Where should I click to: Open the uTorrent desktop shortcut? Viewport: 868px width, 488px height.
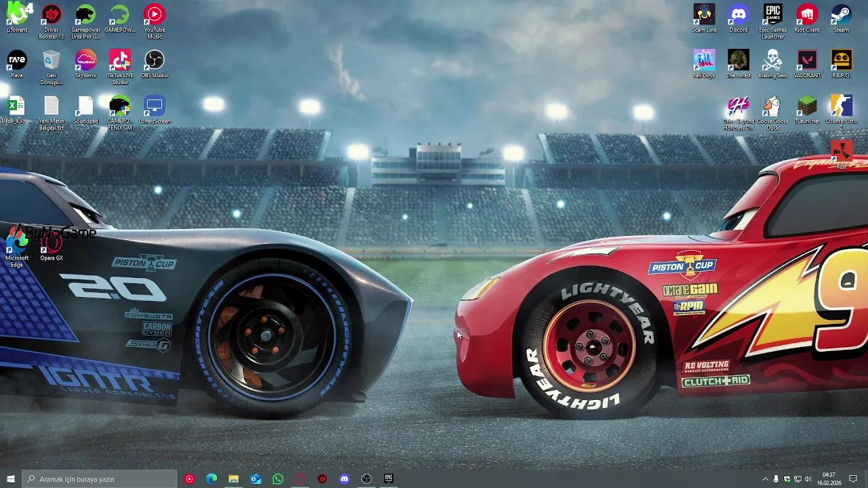(17, 18)
